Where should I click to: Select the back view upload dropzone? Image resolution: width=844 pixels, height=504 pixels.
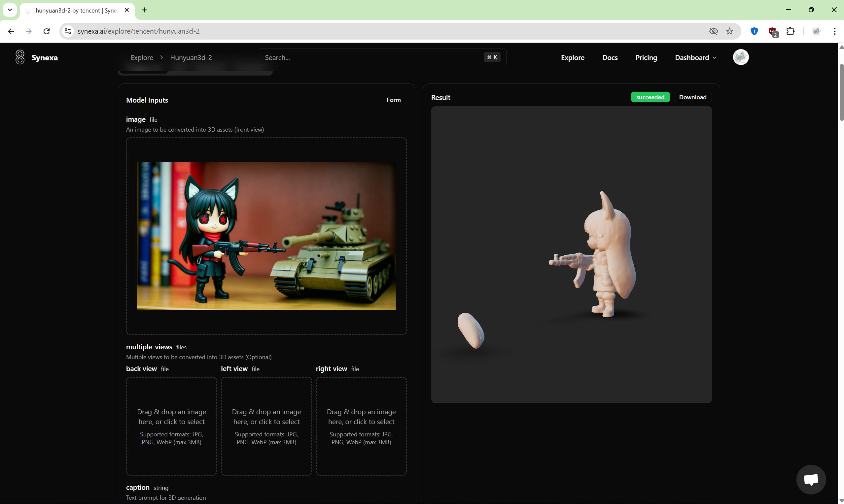(171, 426)
